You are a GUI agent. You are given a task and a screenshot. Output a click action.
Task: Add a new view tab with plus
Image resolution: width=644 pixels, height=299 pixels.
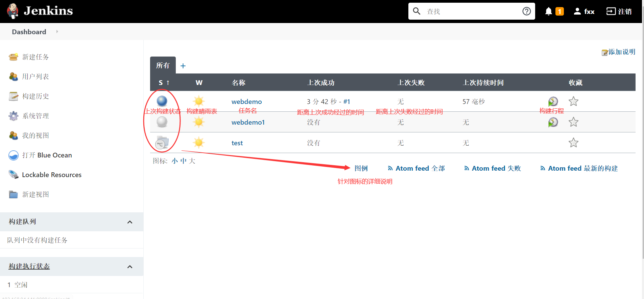point(183,66)
